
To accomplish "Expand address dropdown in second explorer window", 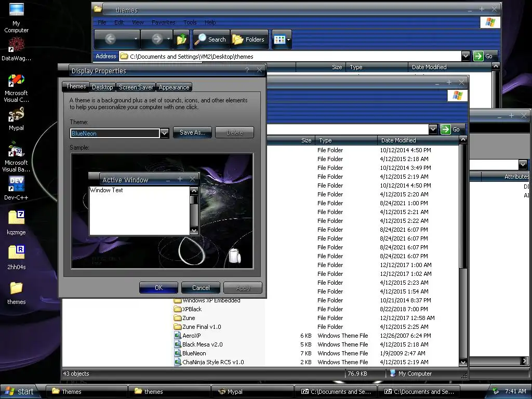I will [433, 129].
